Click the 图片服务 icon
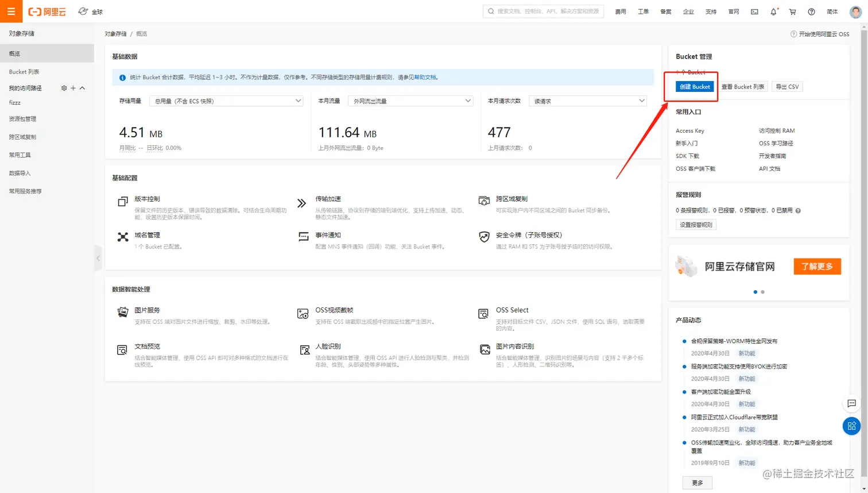Viewport: 868px width, 493px height. [x=122, y=312]
